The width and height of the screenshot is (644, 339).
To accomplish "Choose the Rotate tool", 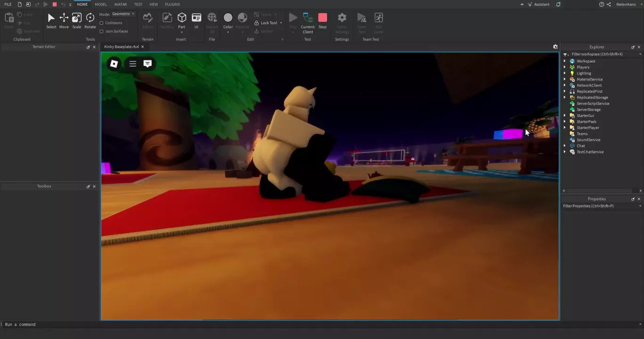I will (x=90, y=21).
